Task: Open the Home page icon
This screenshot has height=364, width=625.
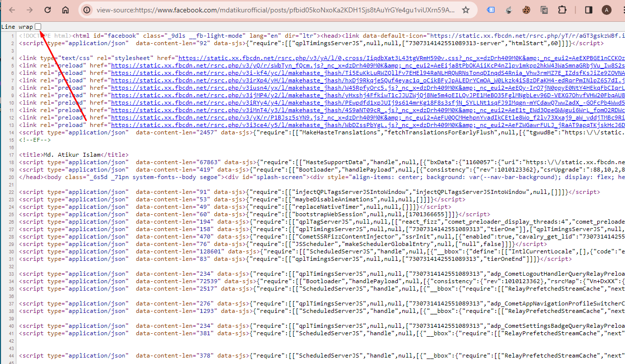Action: pos(65,10)
